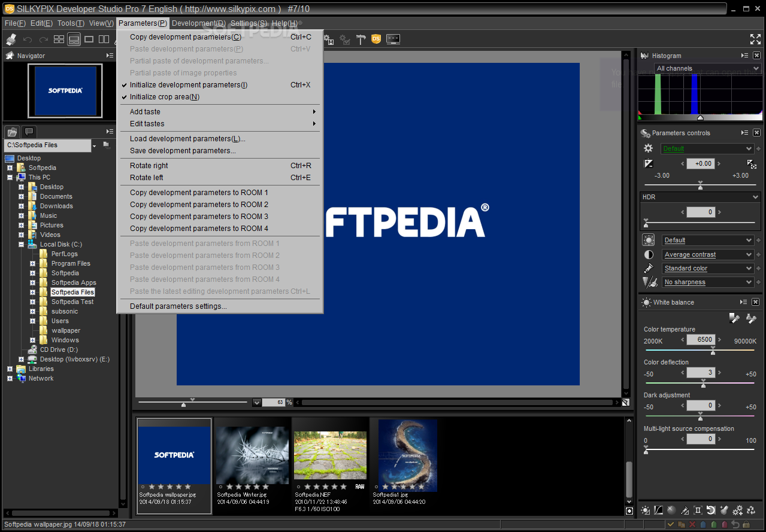Click the gray point white balance eyedropper
Image resolution: width=766 pixels, height=532 pixels.
734,318
